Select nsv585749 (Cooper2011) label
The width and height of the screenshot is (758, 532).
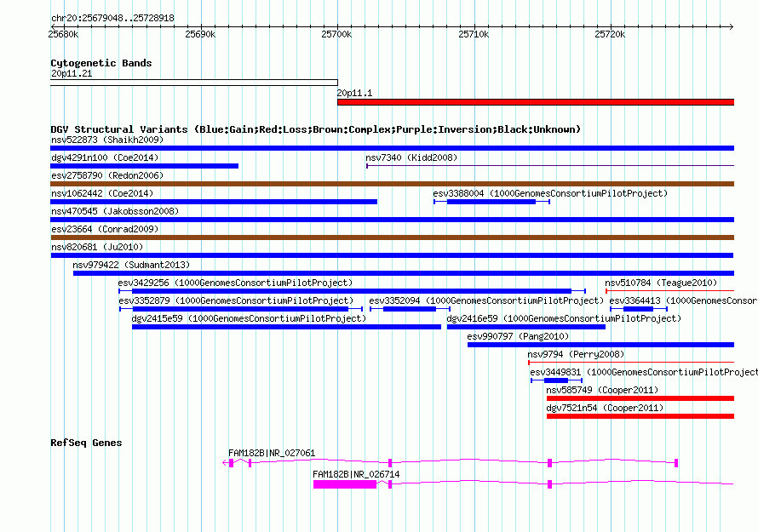click(602, 390)
